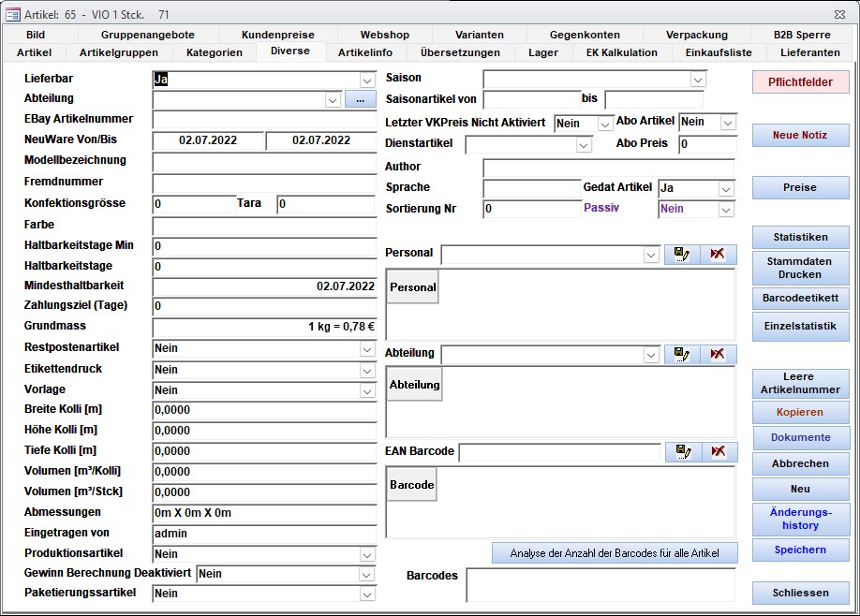Click the delete icon beside the right-hand Abteilung dropdown
Viewport: 860px width, 616px height.
click(718, 354)
